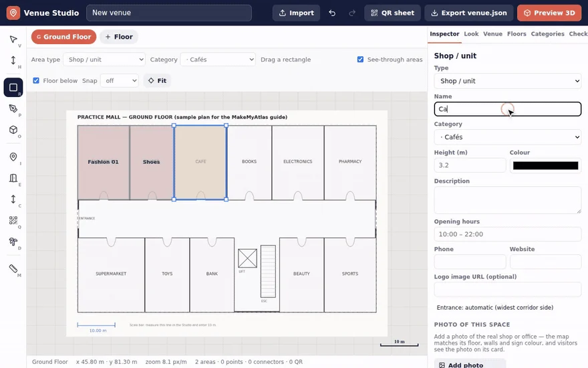Click the TOYS room on the plan
Screen dimensions: 588x368
(x=167, y=274)
